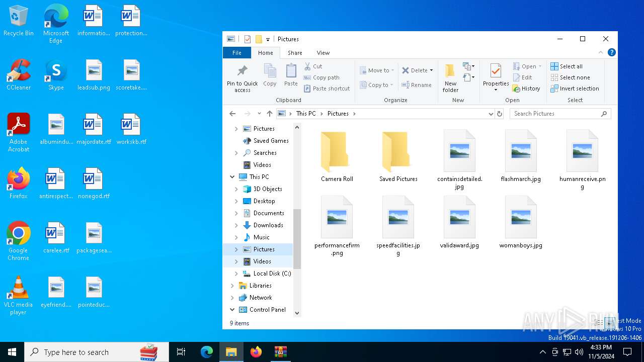Go up one folder level
644x362 pixels.
click(x=270, y=114)
